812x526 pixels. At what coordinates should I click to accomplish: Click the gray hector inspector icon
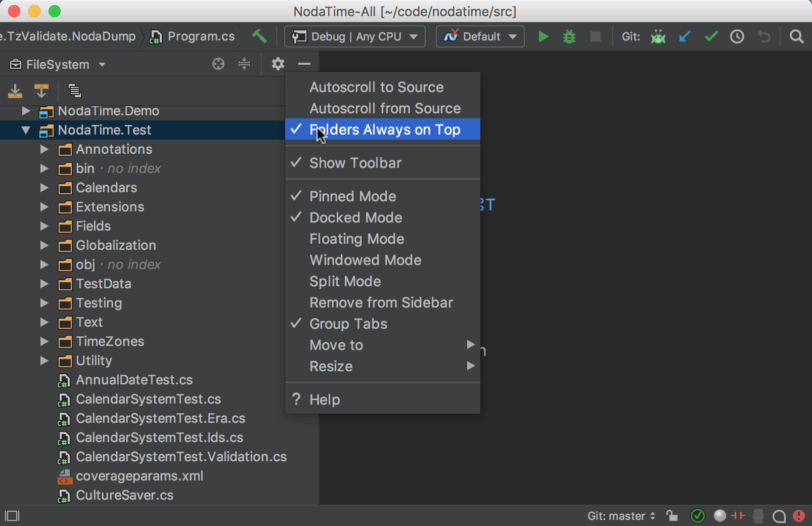click(758, 515)
